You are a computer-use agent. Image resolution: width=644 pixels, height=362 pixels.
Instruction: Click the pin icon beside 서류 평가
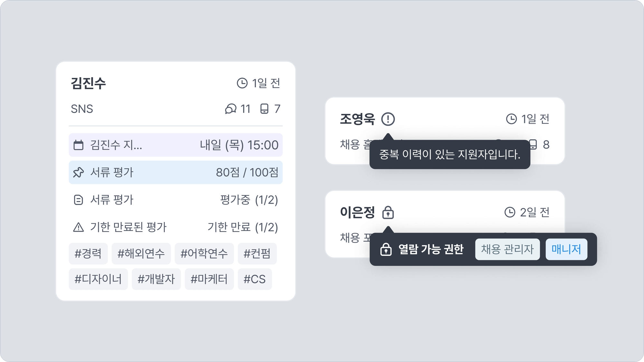79,172
